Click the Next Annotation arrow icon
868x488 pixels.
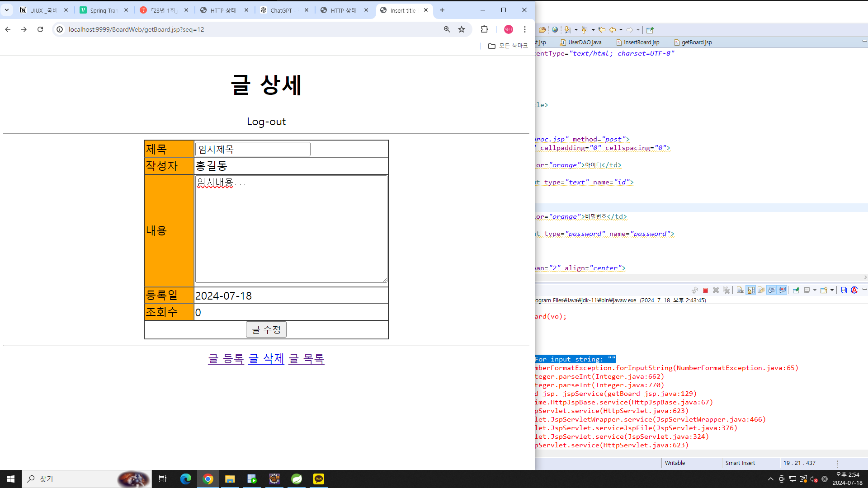(x=567, y=30)
